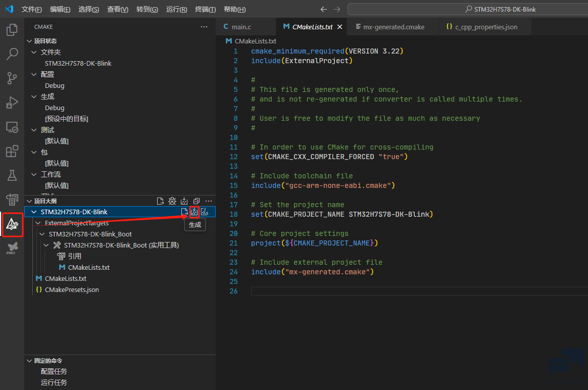Select Debug under 配置
Viewport: 588px width, 390px height.
(55, 85)
